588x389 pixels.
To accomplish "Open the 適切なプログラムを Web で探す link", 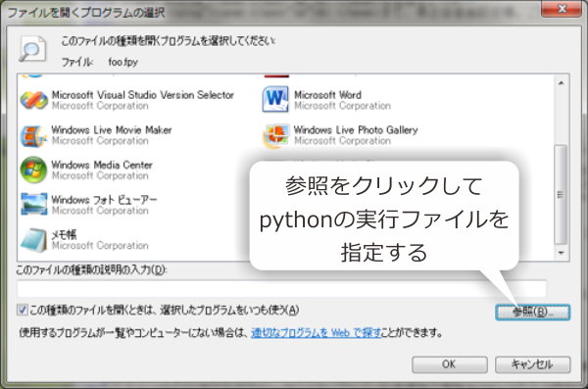I will tap(317, 332).
